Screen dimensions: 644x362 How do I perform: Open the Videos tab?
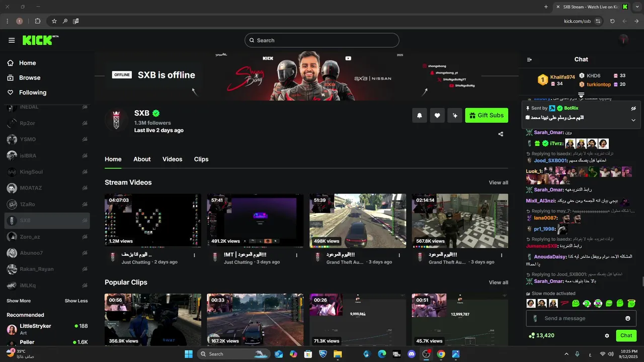[x=172, y=159]
